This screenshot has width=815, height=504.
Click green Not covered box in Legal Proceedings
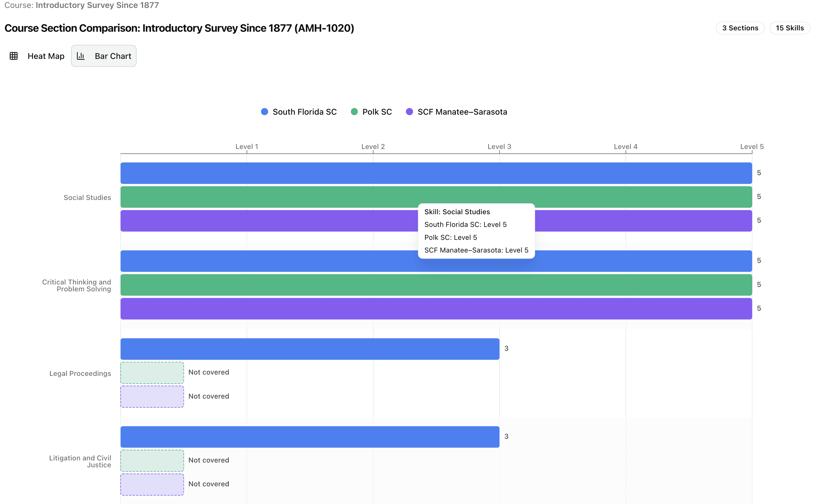click(x=152, y=373)
